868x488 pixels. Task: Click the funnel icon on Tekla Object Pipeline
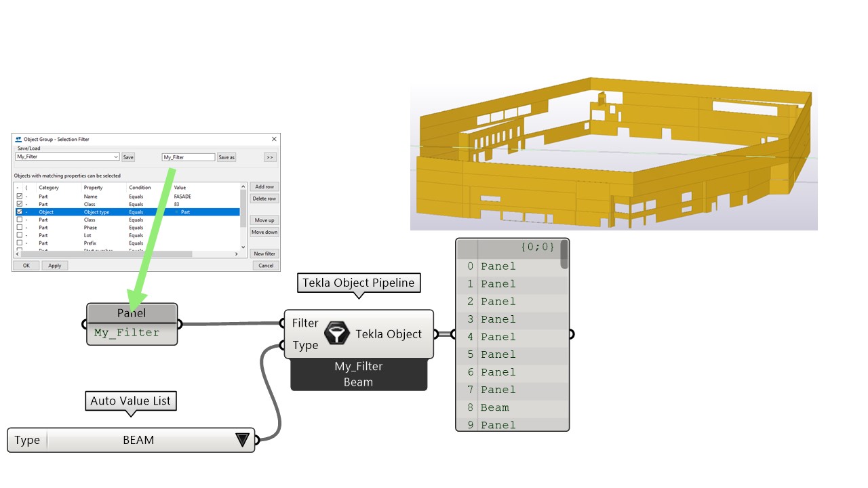coord(337,333)
